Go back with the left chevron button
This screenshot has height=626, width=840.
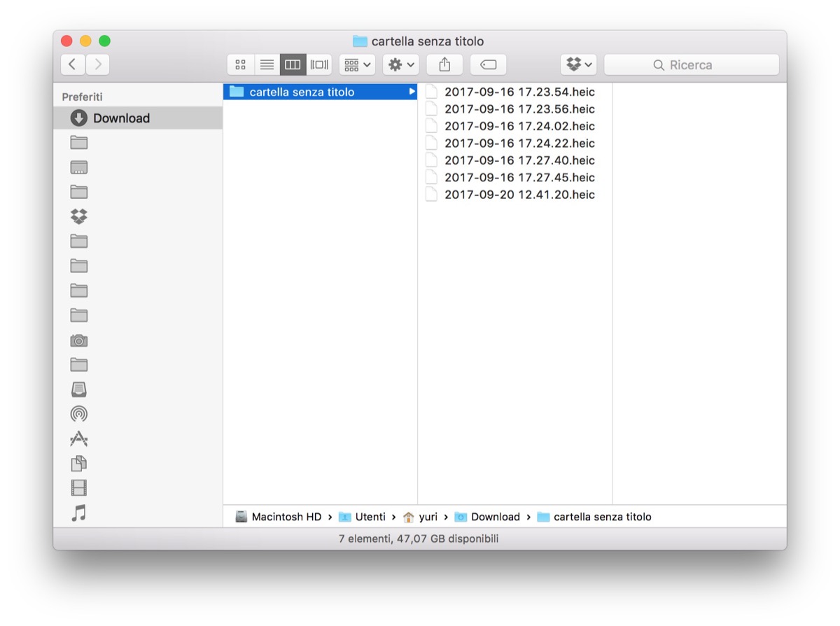click(x=73, y=64)
